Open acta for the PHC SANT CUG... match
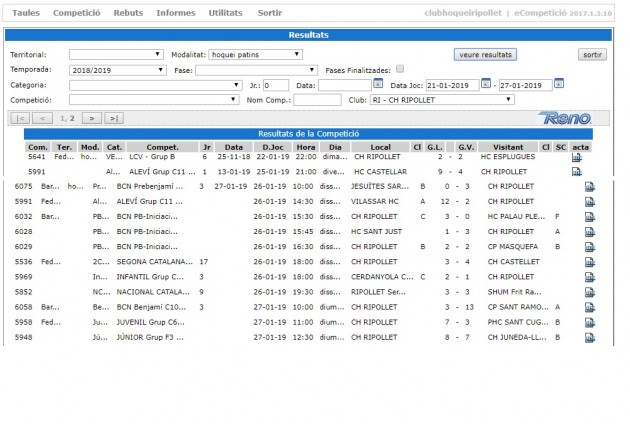The width and height of the screenshot is (630, 424). pos(589,322)
